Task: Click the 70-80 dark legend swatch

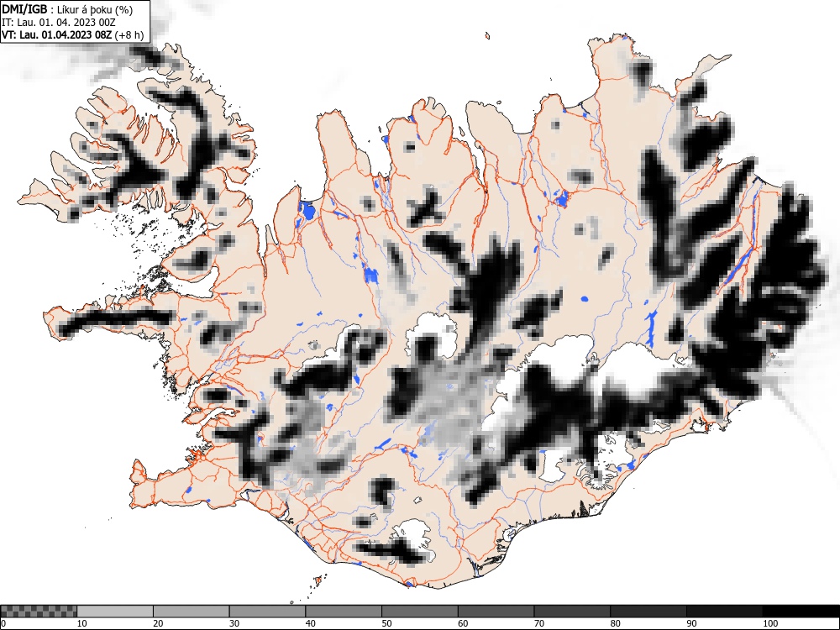Action: point(572,612)
